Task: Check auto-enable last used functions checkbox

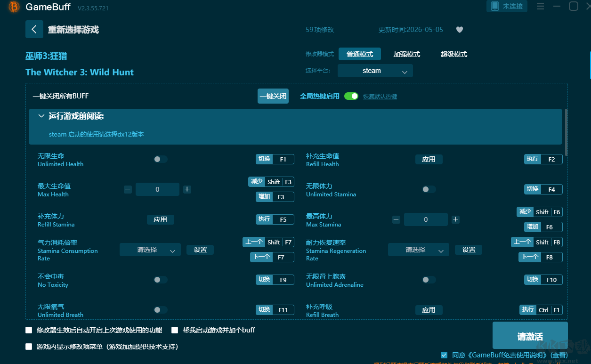Action: point(29,330)
